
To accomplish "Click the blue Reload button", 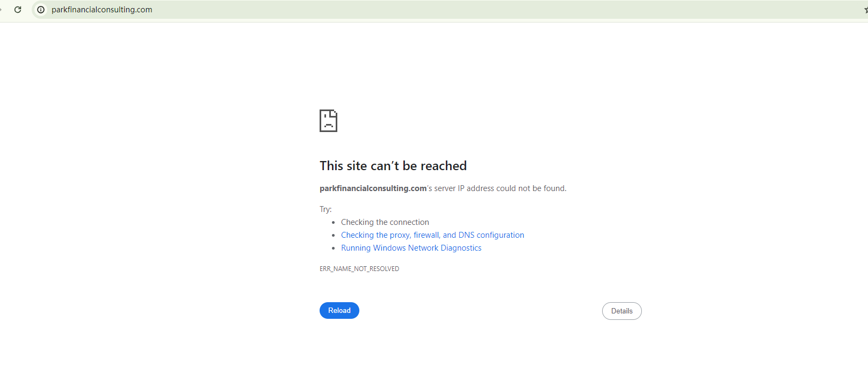I will pyautogui.click(x=339, y=311).
